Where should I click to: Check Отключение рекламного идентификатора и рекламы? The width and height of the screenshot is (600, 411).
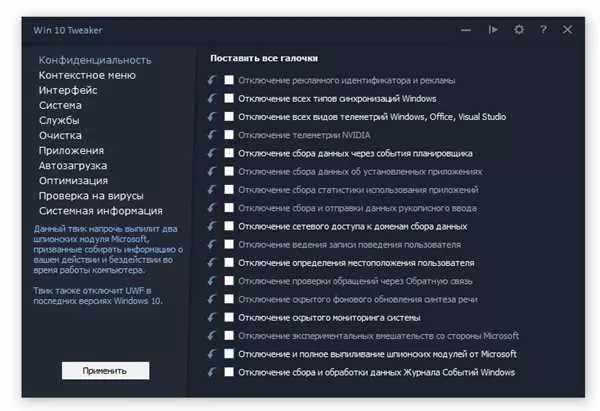tap(229, 80)
